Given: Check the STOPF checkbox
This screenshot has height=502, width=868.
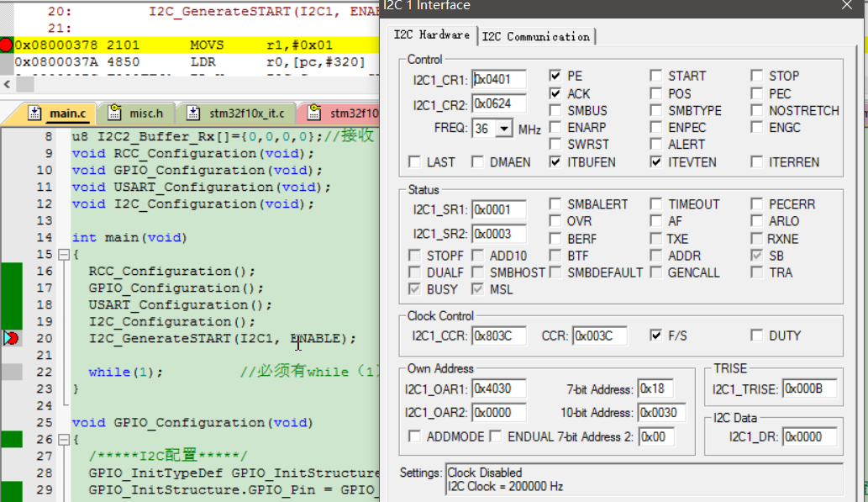Looking at the screenshot, I should coord(414,256).
